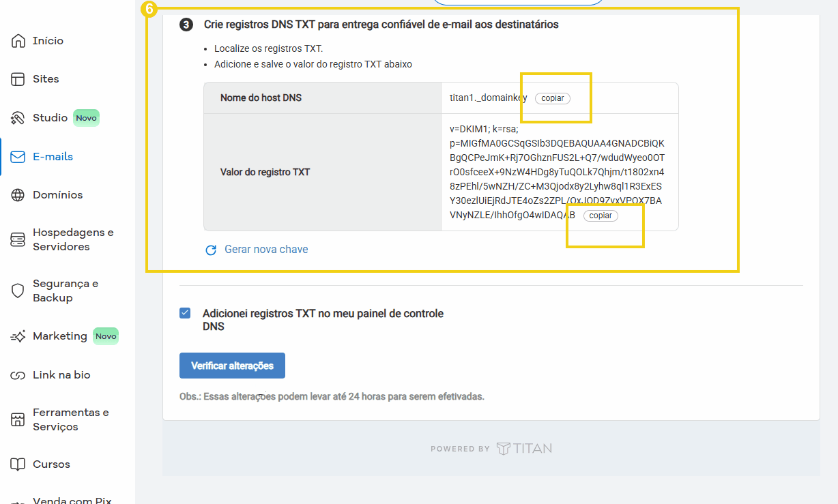Uncheck the Adicionei registros TXT checkbox
Viewport: 838px width, 504px height.
(x=184, y=312)
